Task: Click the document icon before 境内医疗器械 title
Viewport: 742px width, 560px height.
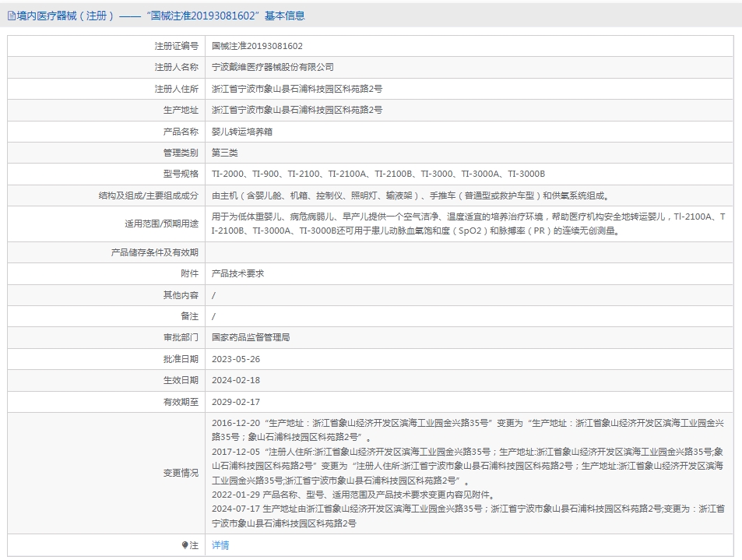Action: point(12,16)
